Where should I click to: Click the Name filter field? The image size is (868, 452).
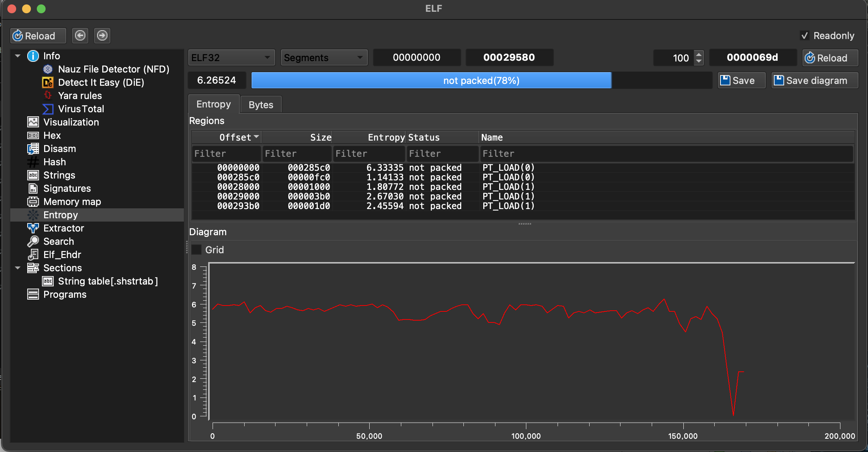pos(666,153)
